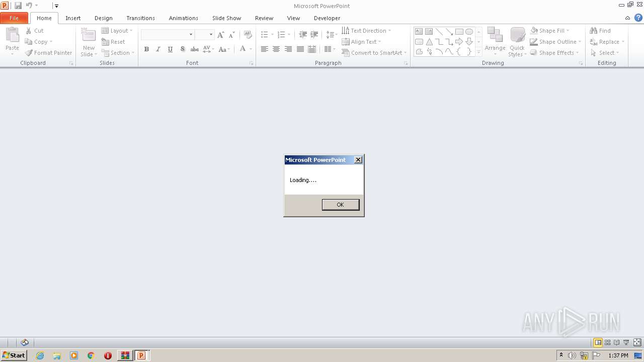Click the Increase List Level icon

tap(314, 35)
